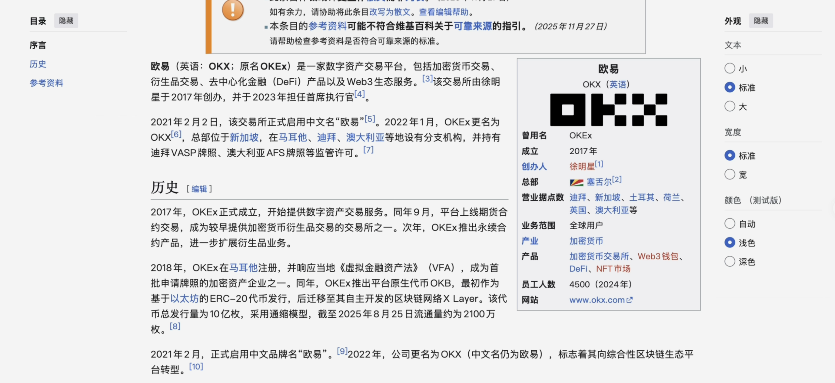Open footnote [8] in the history section
The width and height of the screenshot is (835, 383).
175,326
